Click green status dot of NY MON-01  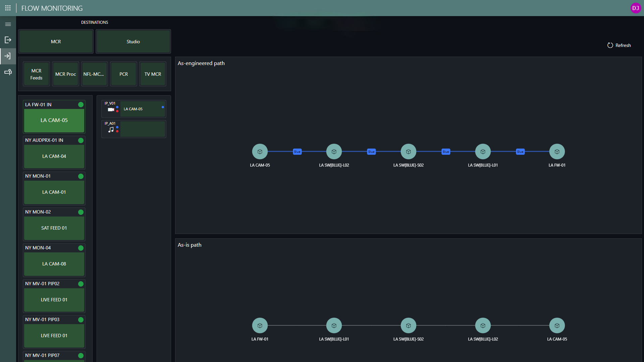click(81, 176)
